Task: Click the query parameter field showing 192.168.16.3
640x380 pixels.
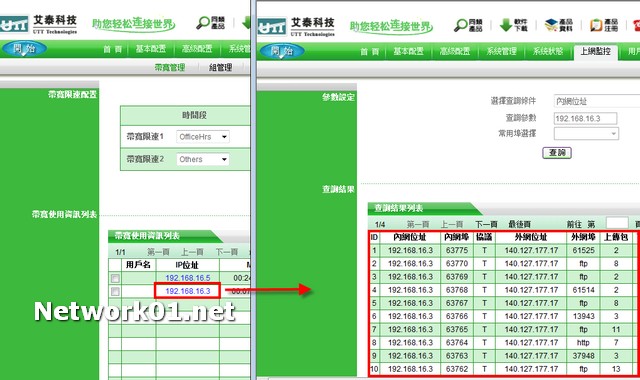Action: point(585,118)
